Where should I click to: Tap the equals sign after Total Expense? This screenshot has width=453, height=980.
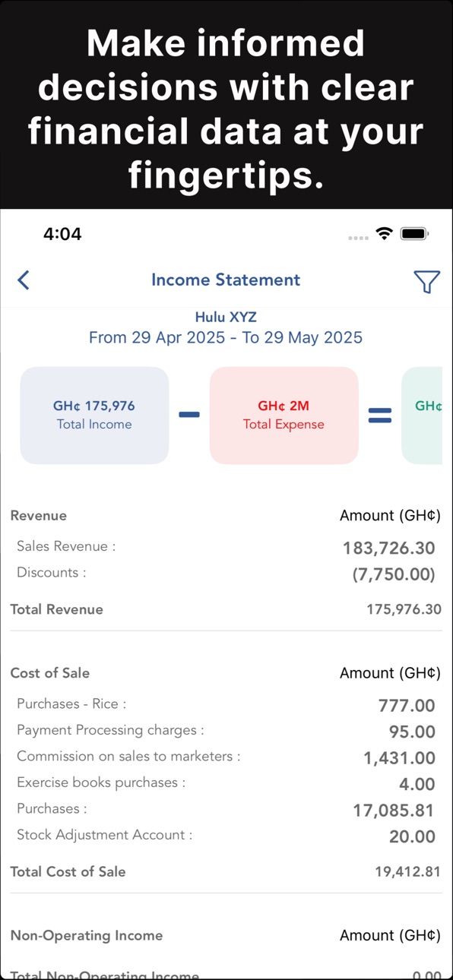coord(379,416)
